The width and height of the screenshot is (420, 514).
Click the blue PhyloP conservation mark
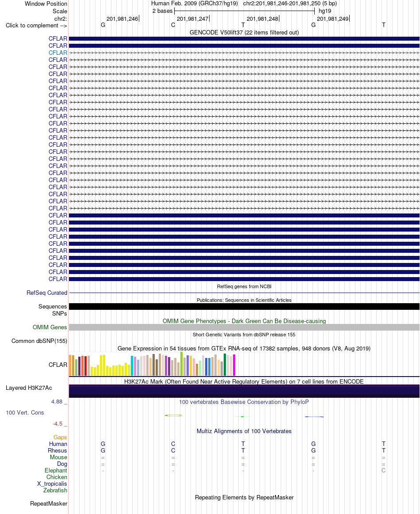(x=314, y=417)
